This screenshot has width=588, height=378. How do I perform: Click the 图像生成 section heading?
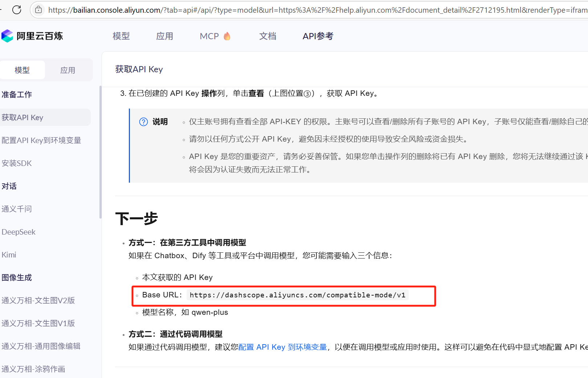tap(17, 277)
